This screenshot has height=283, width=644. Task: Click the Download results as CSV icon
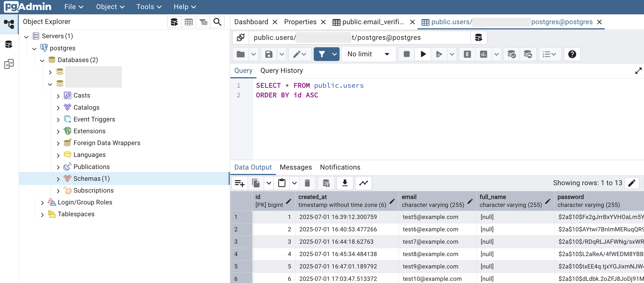[345, 183]
